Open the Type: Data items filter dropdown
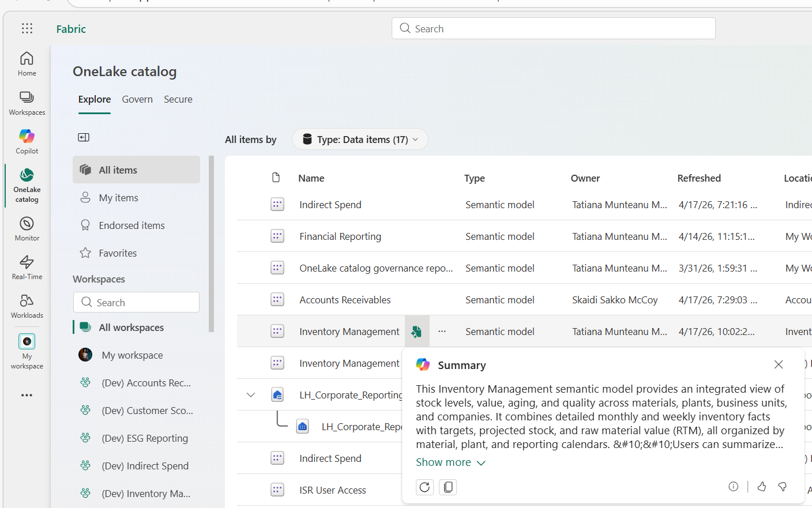This screenshot has height=508, width=812. point(360,140)
